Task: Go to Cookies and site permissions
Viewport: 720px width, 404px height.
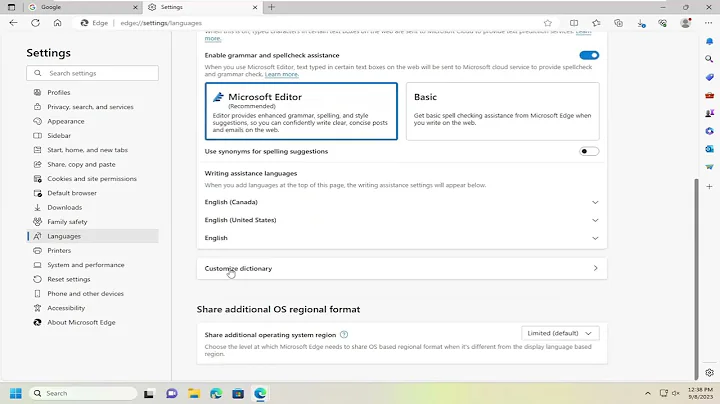Action: (x=93, y=179)
